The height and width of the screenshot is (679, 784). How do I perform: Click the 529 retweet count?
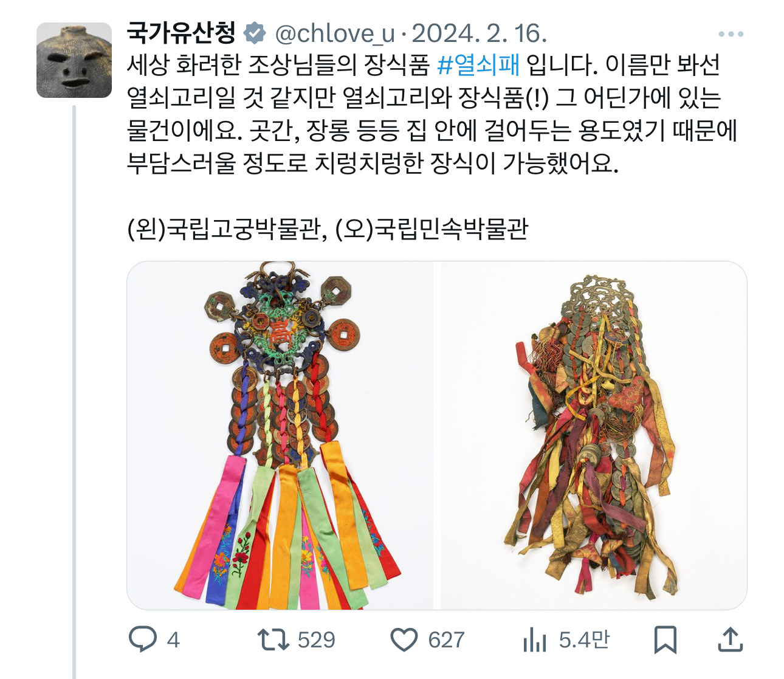317,640
